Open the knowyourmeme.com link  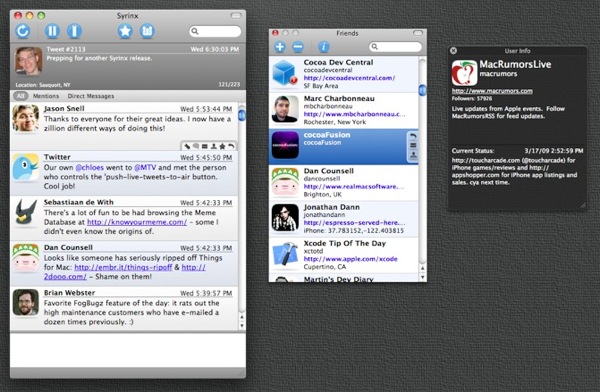[x=137, y=222]
